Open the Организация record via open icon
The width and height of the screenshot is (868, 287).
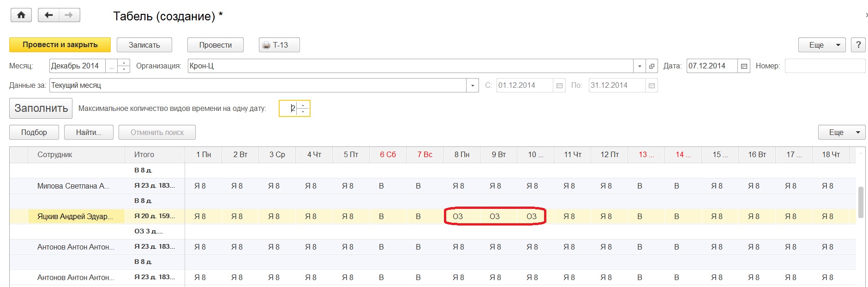pyautogui.click(x=652, y=66)
